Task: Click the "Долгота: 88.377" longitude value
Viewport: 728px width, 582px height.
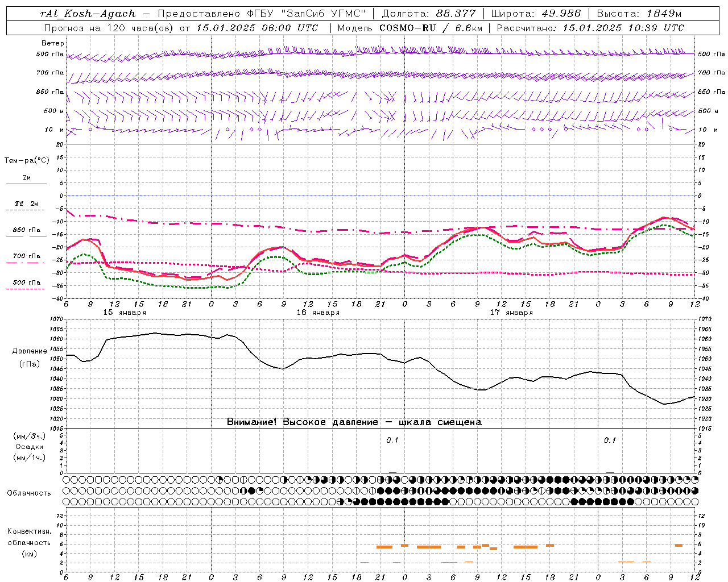Action: [x=429, y=14]
